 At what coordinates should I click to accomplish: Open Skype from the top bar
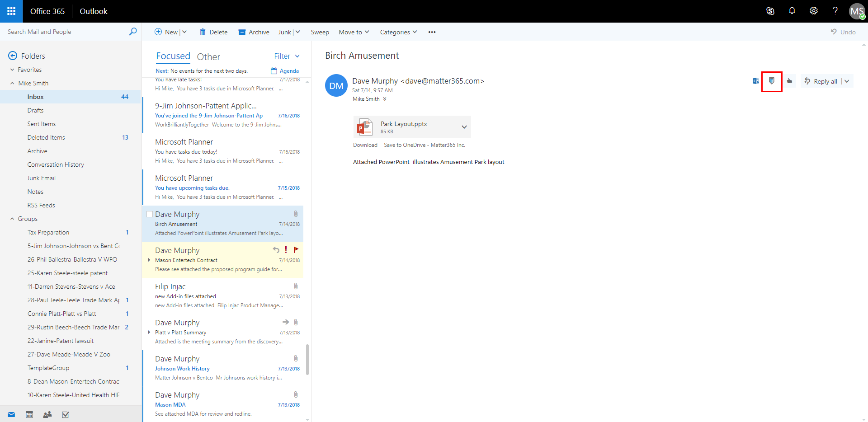(x=770, y=11)
